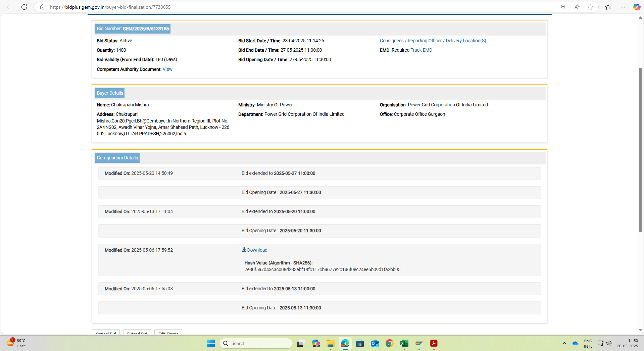Select Bid End Date / Time value

301,50
